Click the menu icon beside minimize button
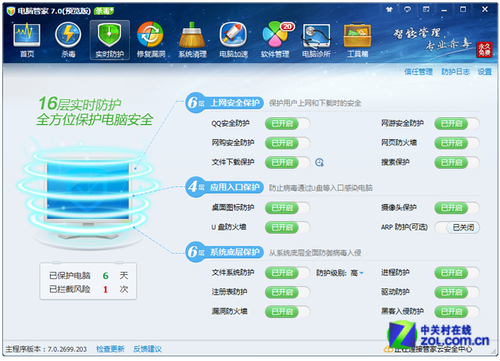This screenshot has width=500, height=361. pyautogui.click(x=426, y=10)
